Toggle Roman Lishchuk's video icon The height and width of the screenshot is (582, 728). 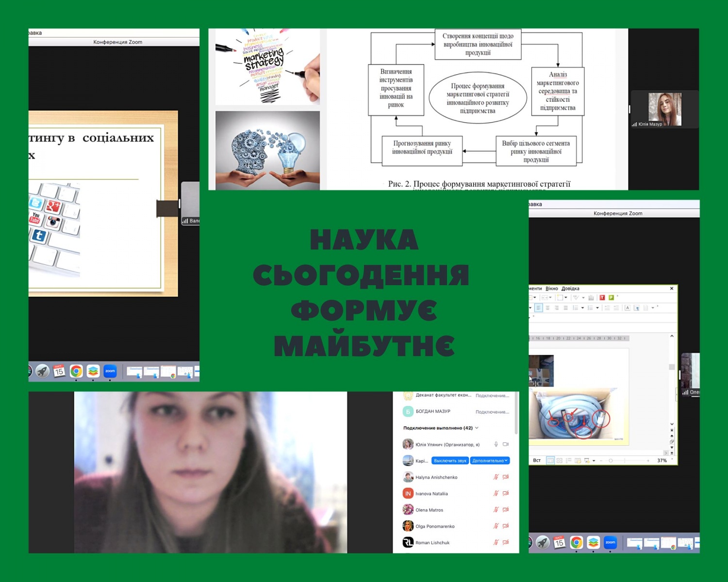click(506, 542)
